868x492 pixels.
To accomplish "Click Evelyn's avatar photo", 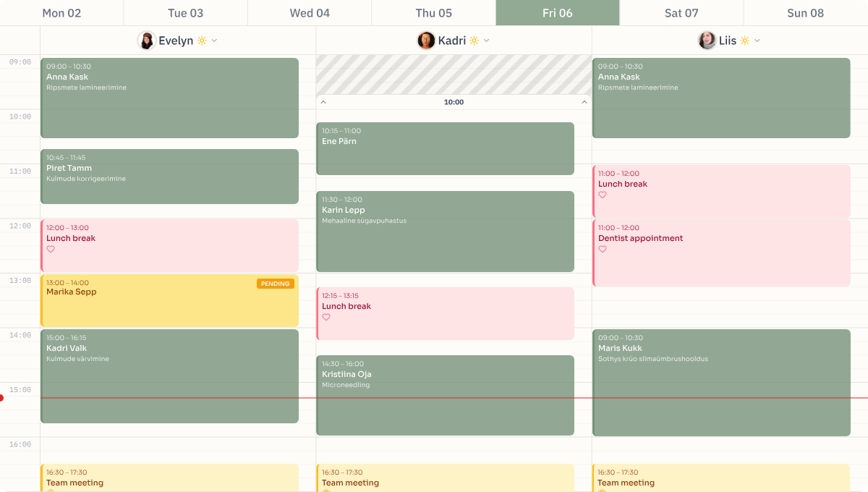I will click(x=147, y=41).
